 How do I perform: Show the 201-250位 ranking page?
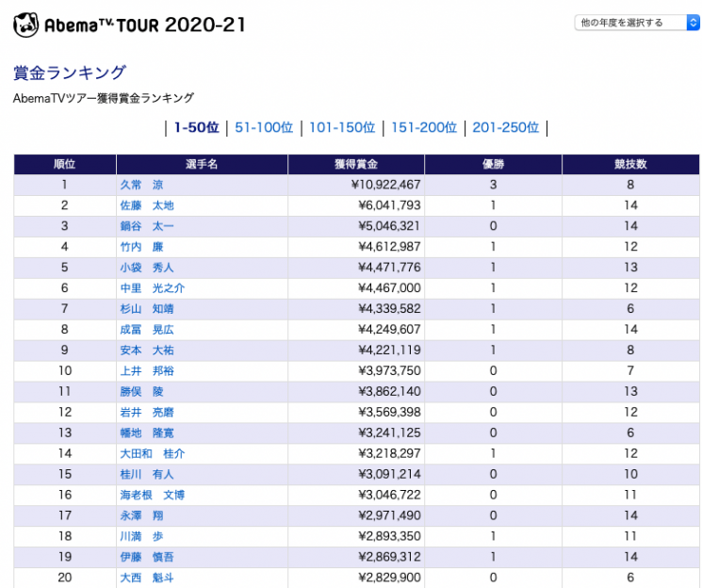506,128
